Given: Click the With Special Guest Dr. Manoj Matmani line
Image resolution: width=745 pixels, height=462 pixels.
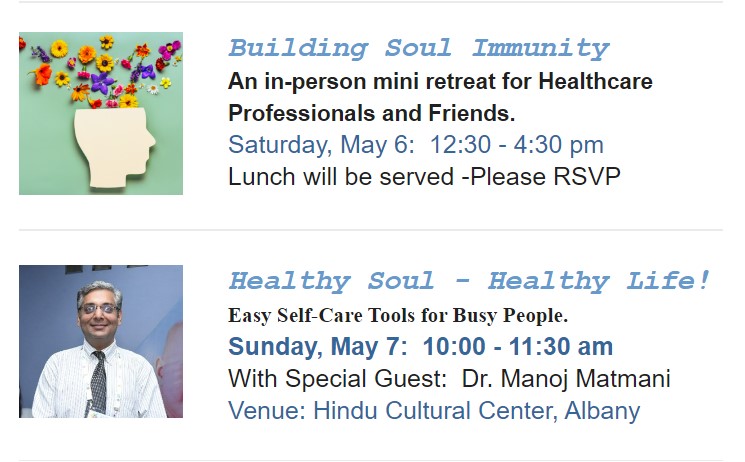Looking at the screenshot, I should point(449,379).
